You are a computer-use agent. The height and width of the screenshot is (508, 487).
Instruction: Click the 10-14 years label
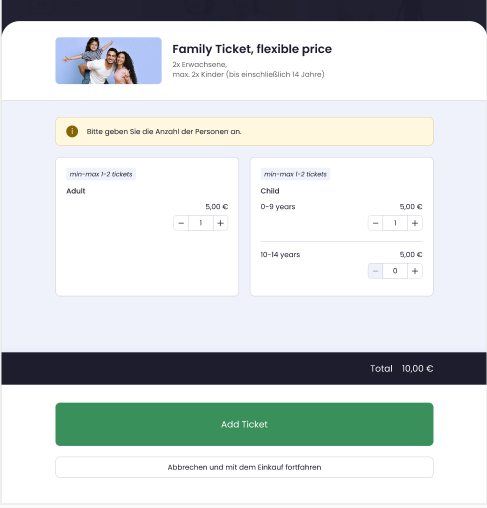[x=280, y=255]
